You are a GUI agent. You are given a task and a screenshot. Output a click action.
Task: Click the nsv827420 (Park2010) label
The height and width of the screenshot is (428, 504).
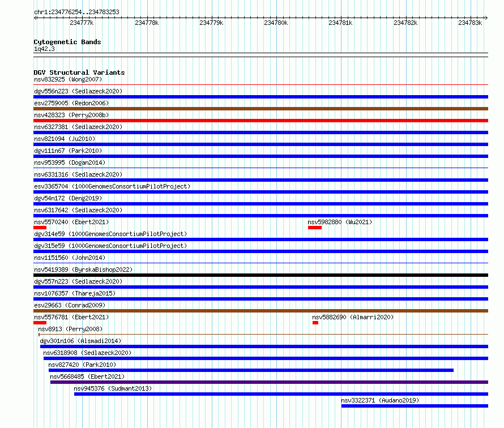click(82, 365)
